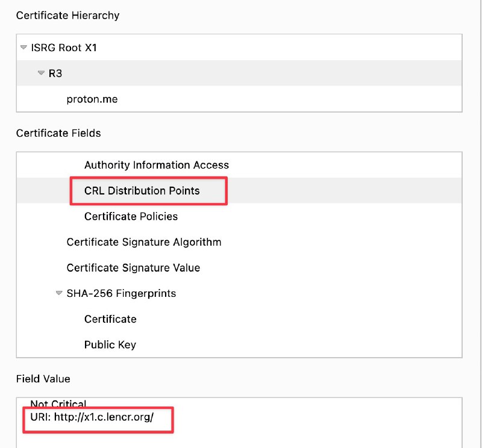Screen dimensions: 482x448
Task: Select the R3 intermediate certificate
Action: point(55,73)
